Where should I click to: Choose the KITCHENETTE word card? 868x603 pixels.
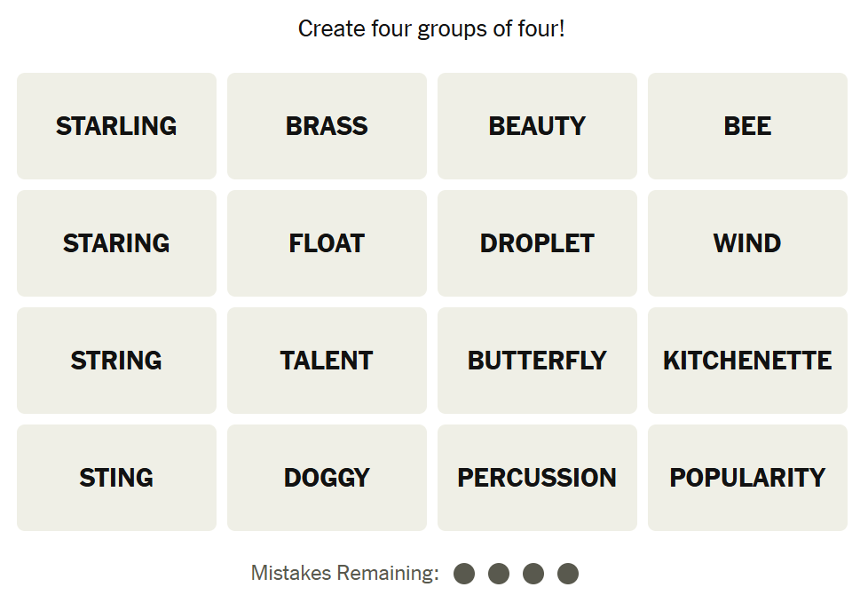pyautogui.click(x=747, y=361)
